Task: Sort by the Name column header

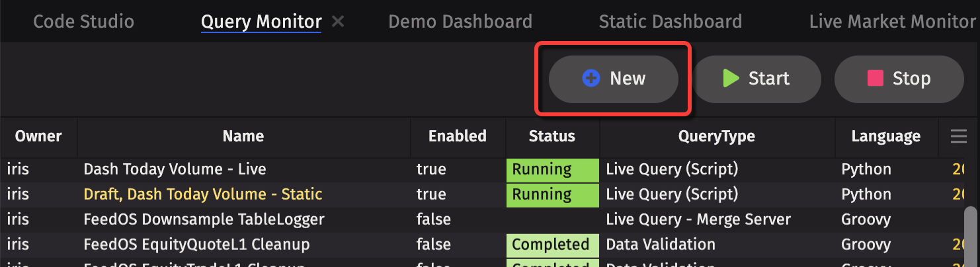Action: coord(243,137)
